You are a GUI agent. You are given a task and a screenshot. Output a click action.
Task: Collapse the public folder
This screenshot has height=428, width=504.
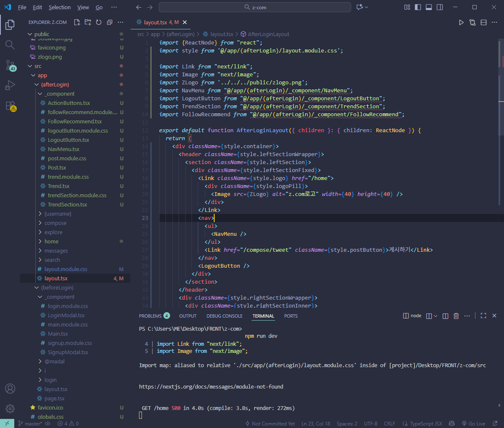point(75,34)
